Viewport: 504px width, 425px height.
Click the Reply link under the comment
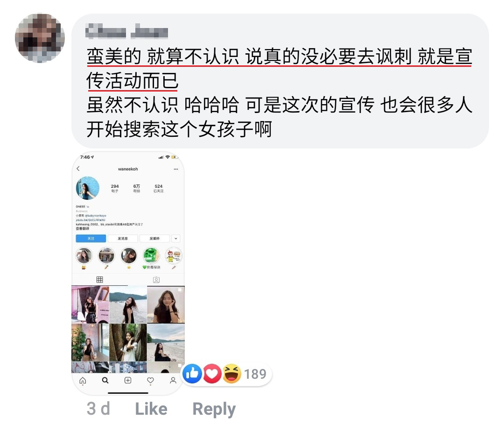214,410
